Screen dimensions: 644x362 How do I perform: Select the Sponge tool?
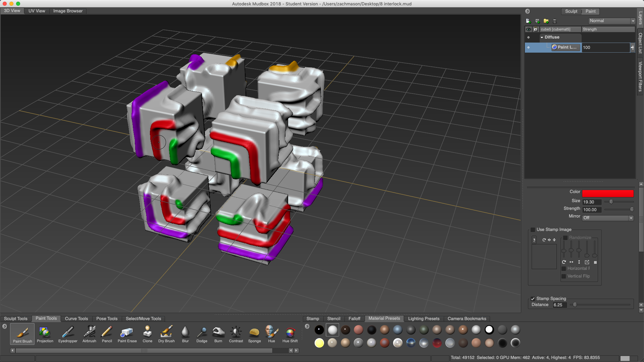pyautogui.click(x=254, y=334)
